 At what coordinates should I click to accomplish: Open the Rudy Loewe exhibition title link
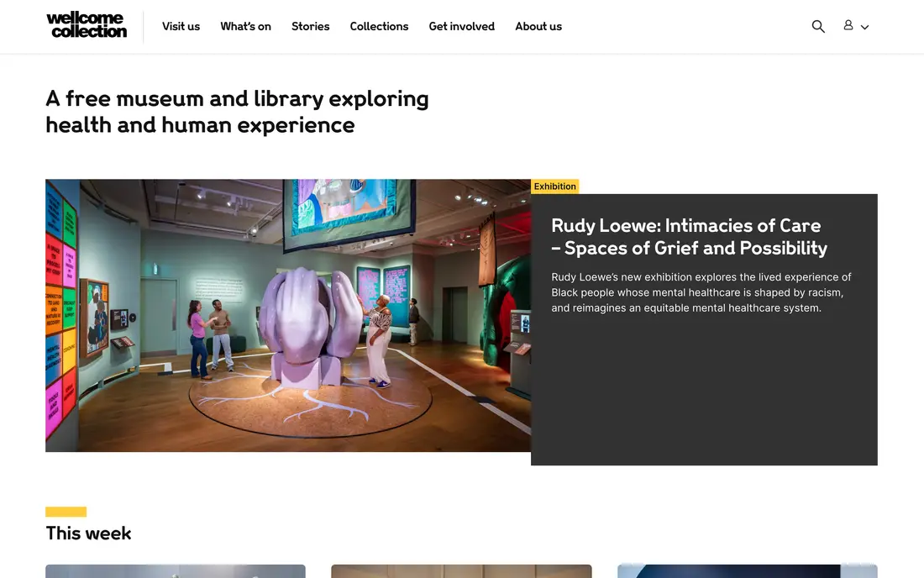click(689, 237)
